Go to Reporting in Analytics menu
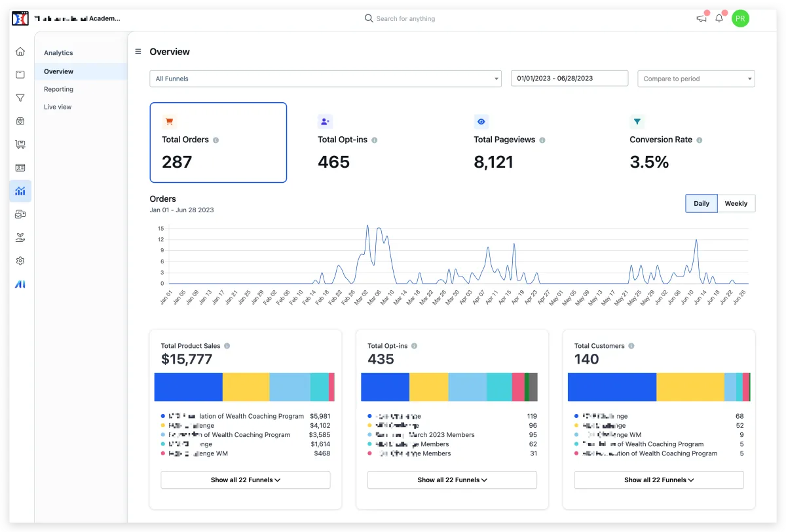The image size is (786, 532). click(59, 89)
